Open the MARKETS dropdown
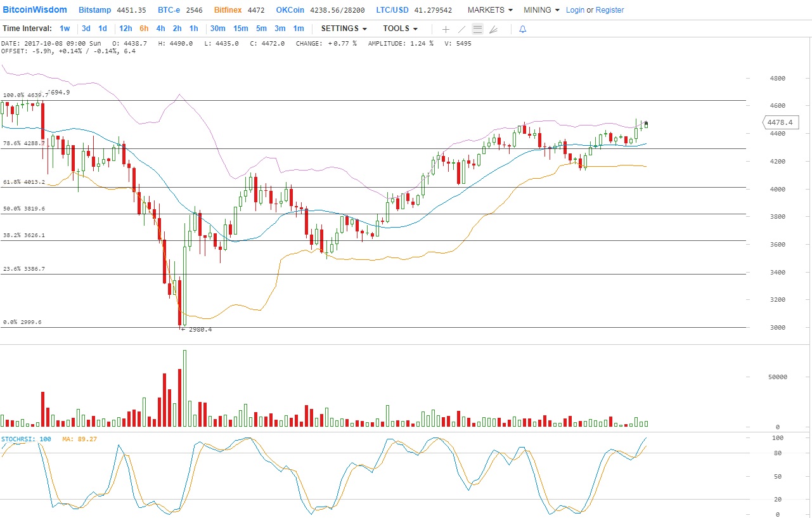 pyautogui.click(x=490, y=10)
